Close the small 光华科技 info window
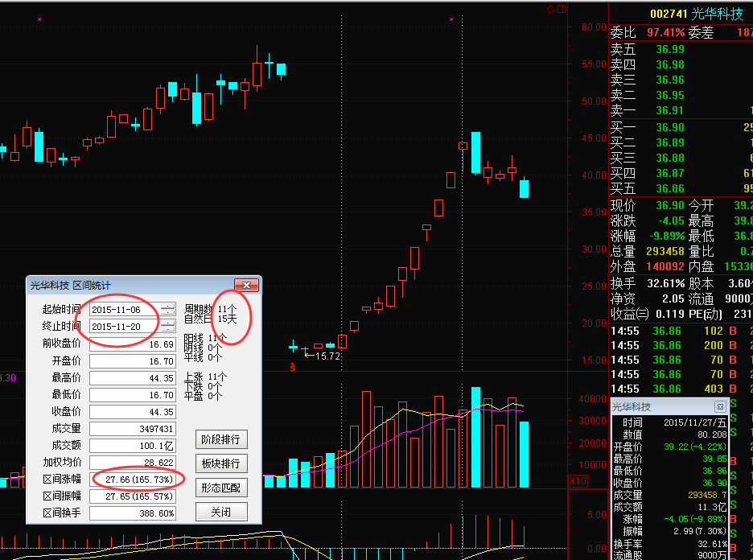753x560 pixels. coord(720,407)
